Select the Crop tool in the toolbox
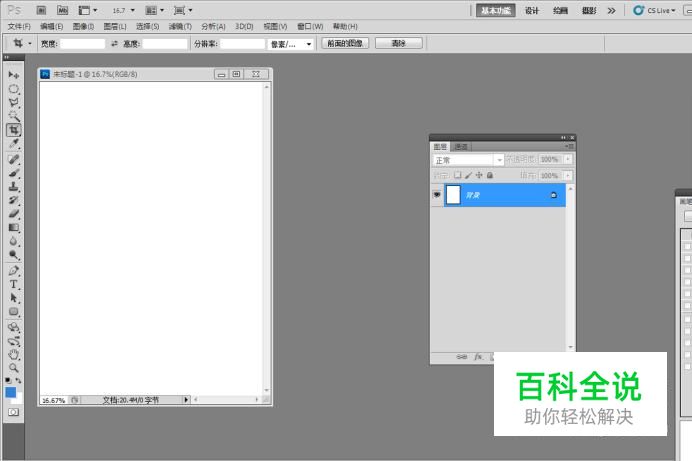 point(14,130)
